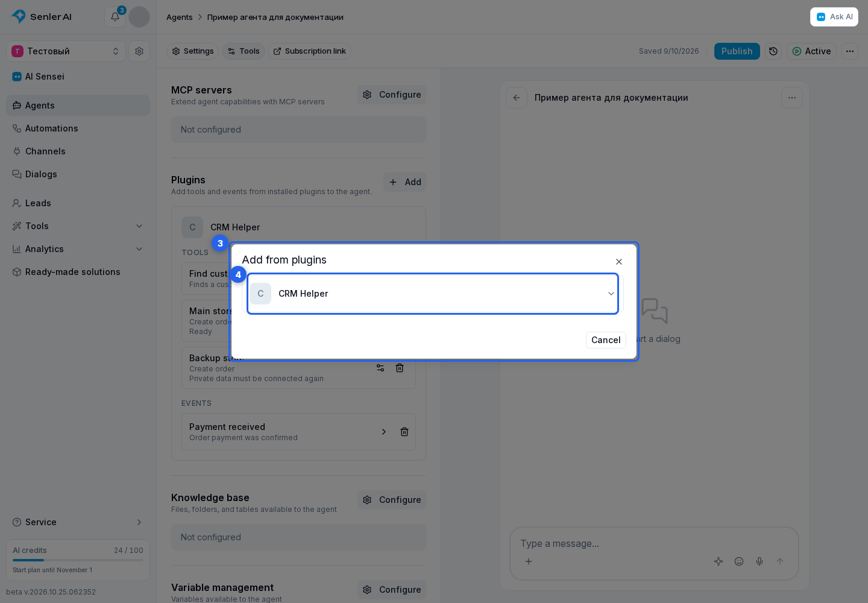Switch to Settings tab
Viewport: 868px width, 603px height.
193,51
